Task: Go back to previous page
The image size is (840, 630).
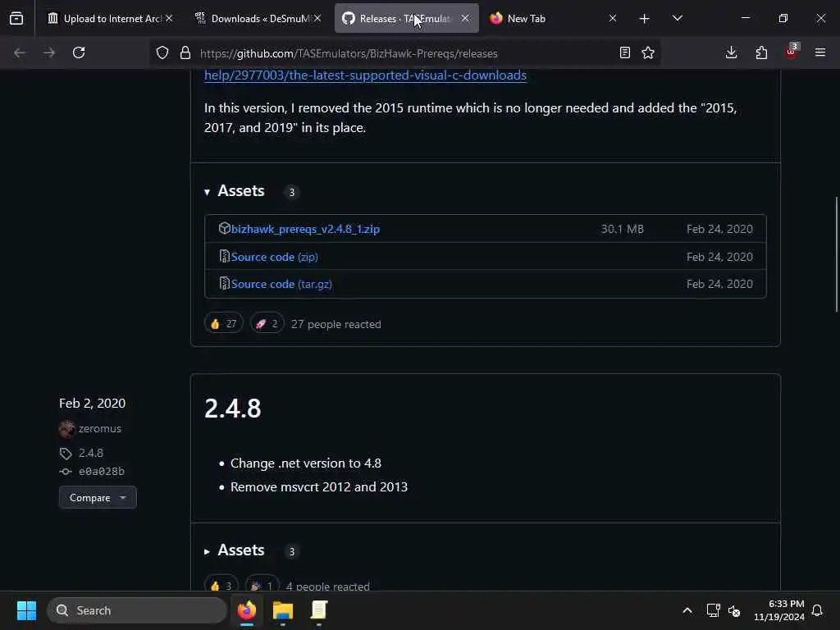Action: coord(20,52)
